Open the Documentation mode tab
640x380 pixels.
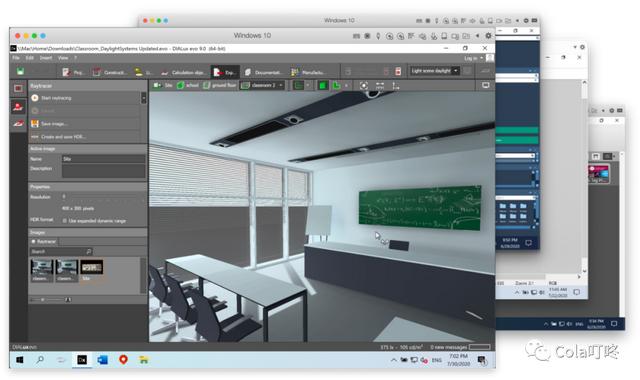point(264,72)
